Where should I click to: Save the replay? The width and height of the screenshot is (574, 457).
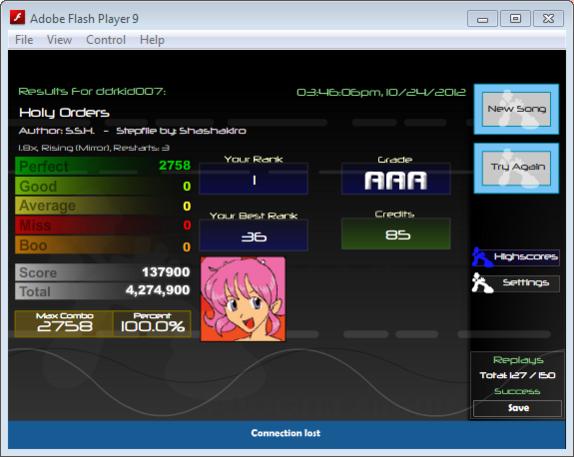[x=517, y=408]
